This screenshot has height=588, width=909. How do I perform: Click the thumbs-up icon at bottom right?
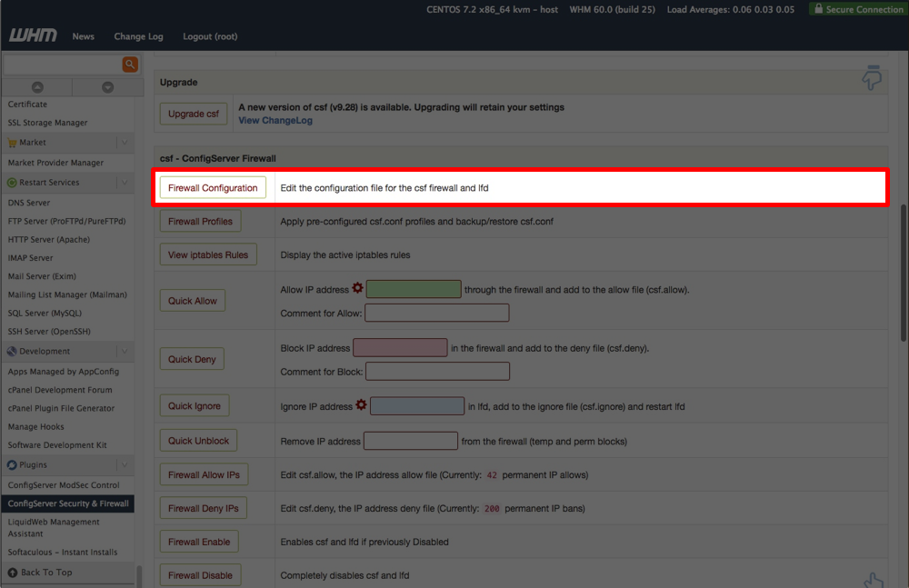click(x=873, y=580)
